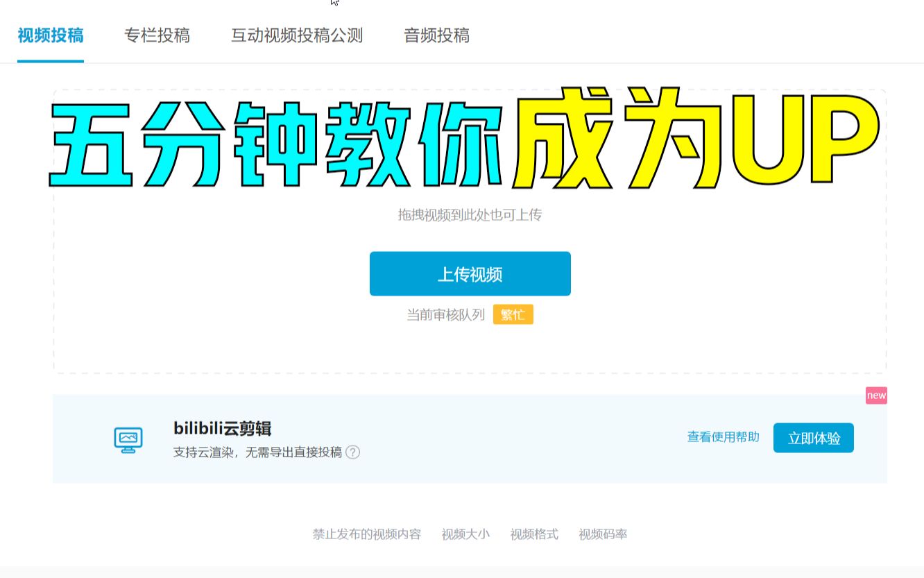This screenshot has height=578, width=924.
Task: Click the bilibili云剪辑 title text
Action: [x=222, y=428]
